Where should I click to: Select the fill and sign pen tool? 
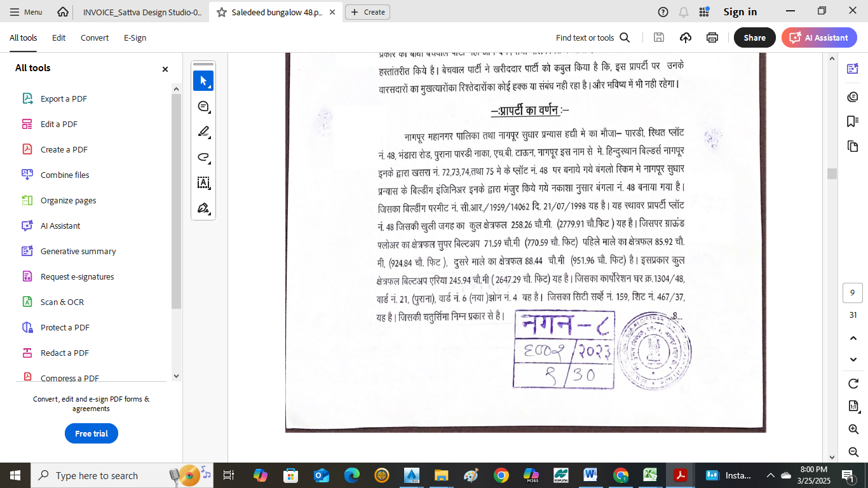[x=203, y=208]
